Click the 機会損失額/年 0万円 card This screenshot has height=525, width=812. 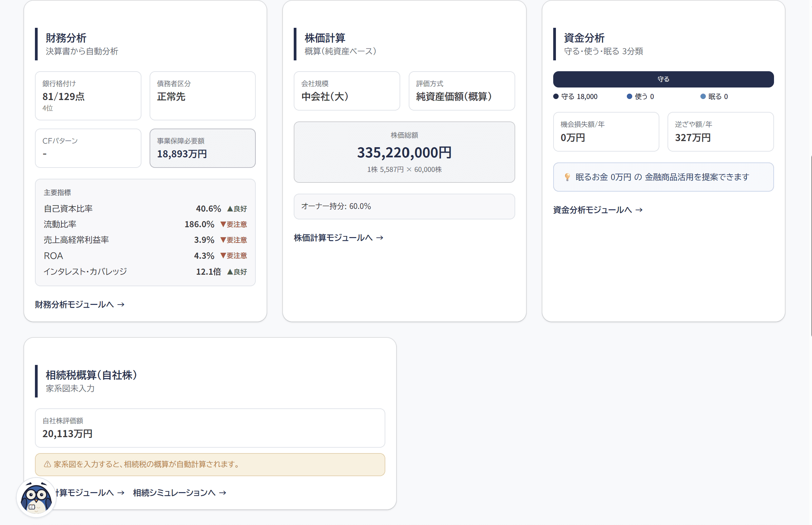pyautogui.click(x=606, y=132)
